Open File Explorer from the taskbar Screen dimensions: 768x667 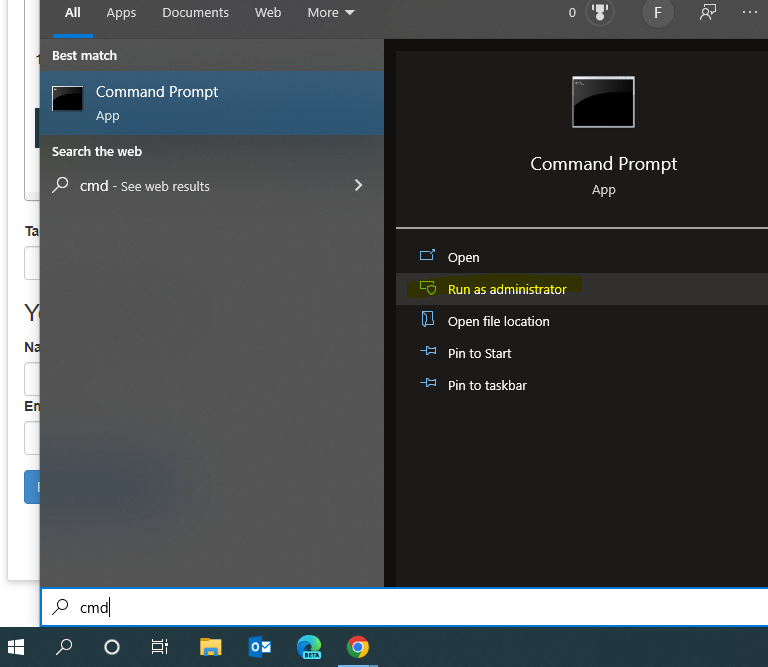pyautogui.click(x=210, y=647)
